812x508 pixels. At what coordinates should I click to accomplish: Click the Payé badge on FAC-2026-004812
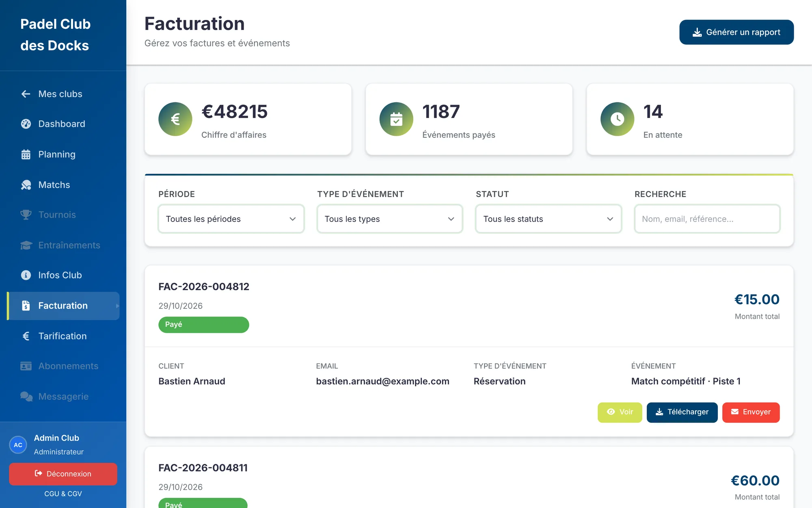(x=203, y=325)
